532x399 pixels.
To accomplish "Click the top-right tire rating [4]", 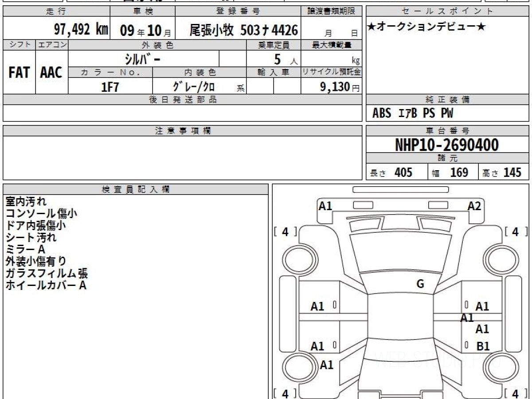I will 515,231.
